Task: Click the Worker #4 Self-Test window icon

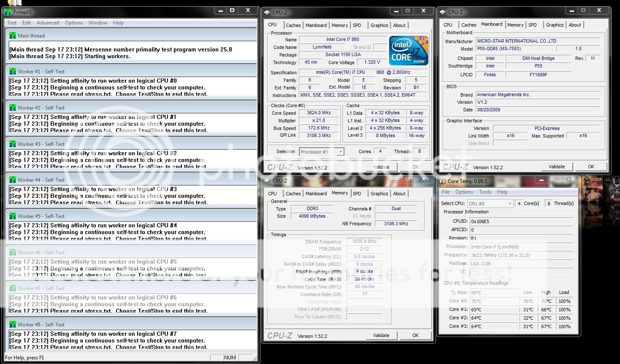Action: pos(13,180)
